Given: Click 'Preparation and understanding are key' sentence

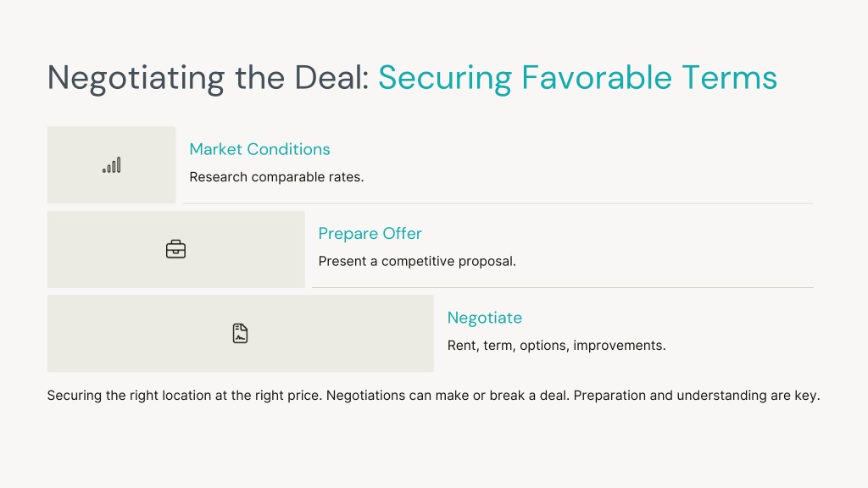Looking at the screenshot, I should (x=697, y=396).
